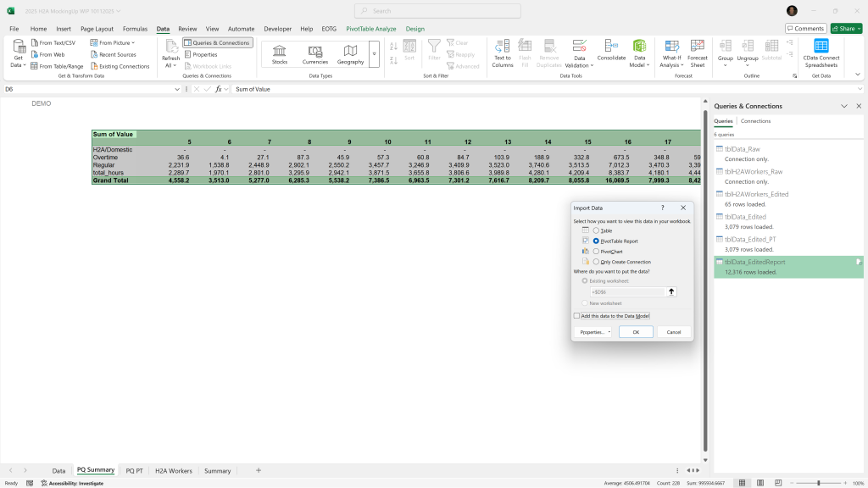Screen dimensions: 868x488
Task: Click the Consolidate tool
Action: point(611,50)
